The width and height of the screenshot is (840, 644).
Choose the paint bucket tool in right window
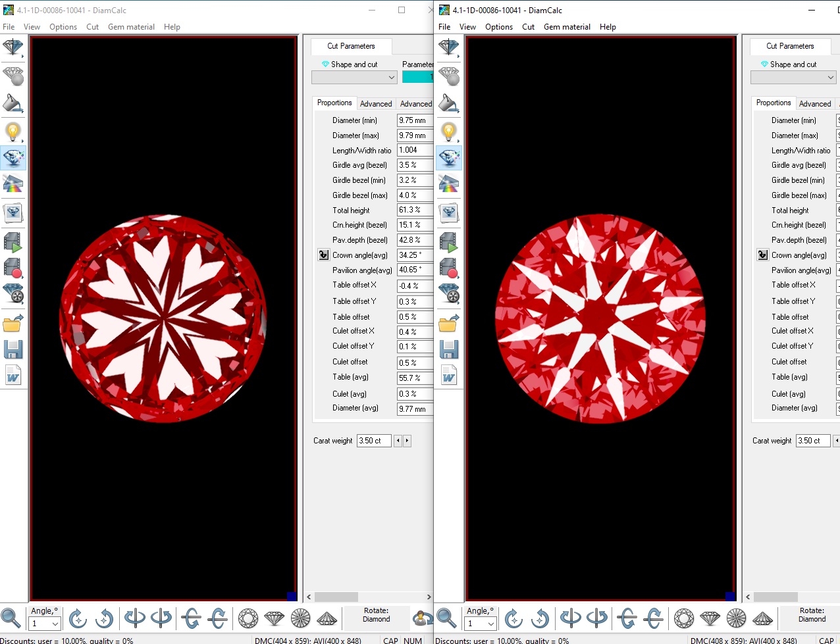(x=449, y=103)
